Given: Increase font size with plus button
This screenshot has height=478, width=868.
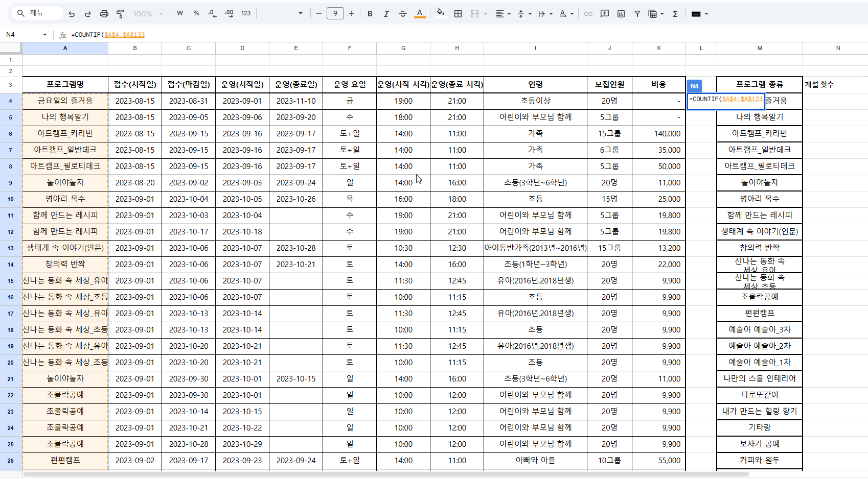Looking at the screenshot, I should pyautogui.click(x=352, y=14).
